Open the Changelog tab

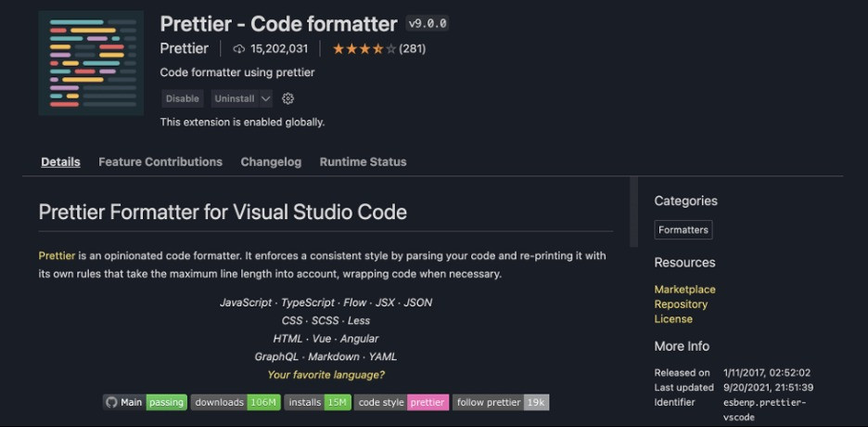click(271, 162)
